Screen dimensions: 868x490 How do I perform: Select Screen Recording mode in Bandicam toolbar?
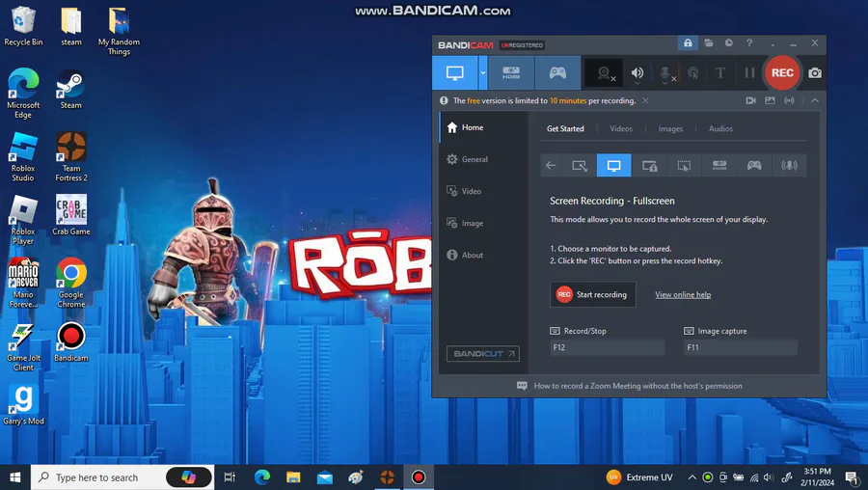click(x=455, y=72)
